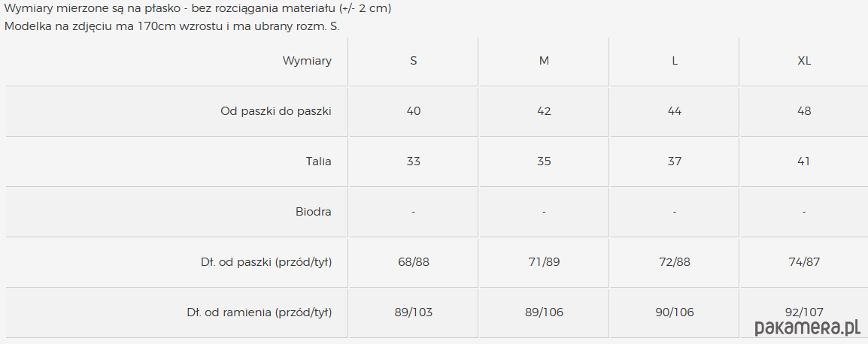This screenshot has width=868, height=344.
Task: Click the 90/106 cell
Action: tap(674, 312)
